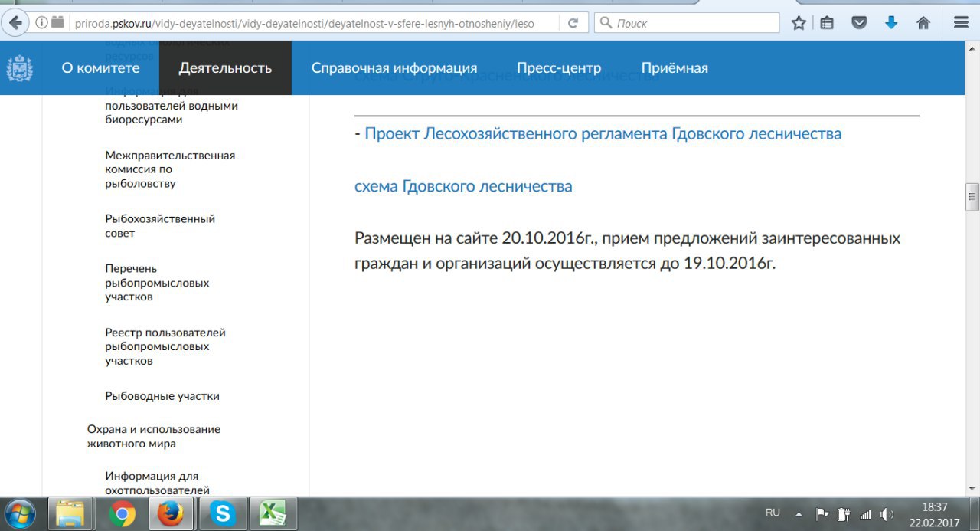This screenshot has width=980, height=531.
Task: Open Skype from the taskbar
Action: click(223, 513)
